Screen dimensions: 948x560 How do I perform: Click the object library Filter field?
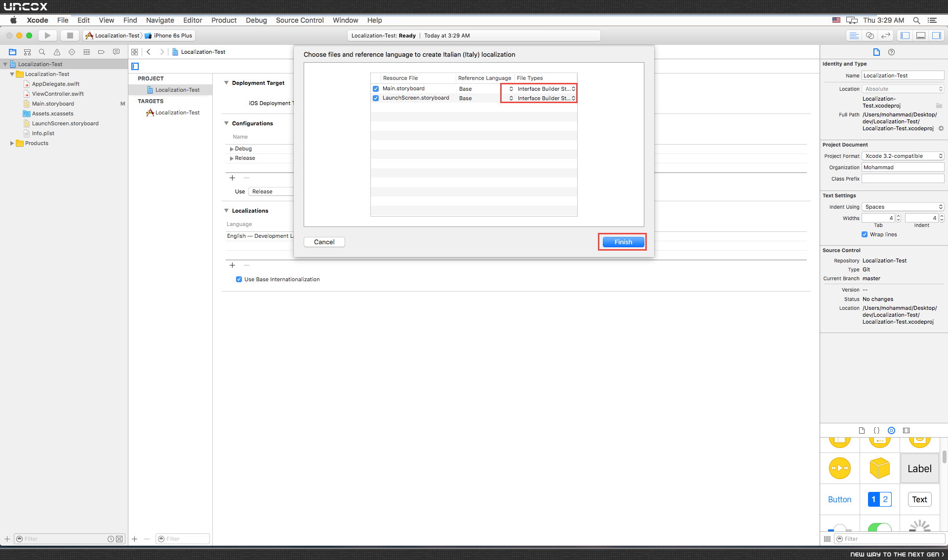[x=889, y=539]
